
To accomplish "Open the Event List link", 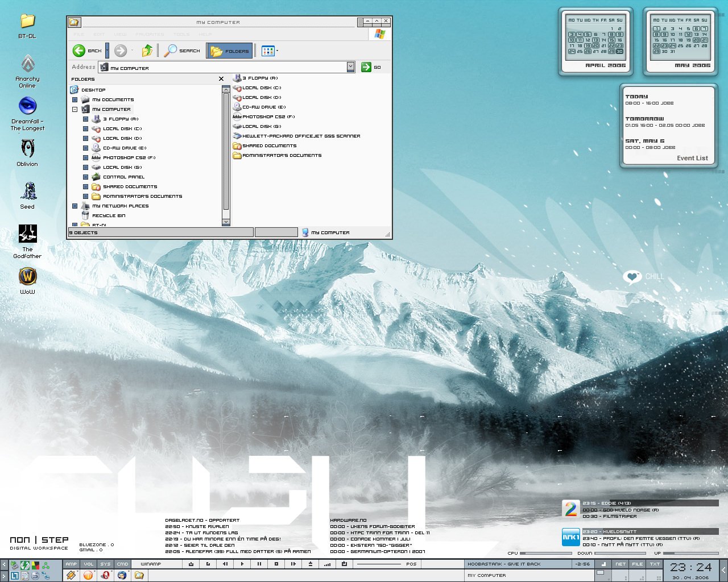I will point(692,158).
